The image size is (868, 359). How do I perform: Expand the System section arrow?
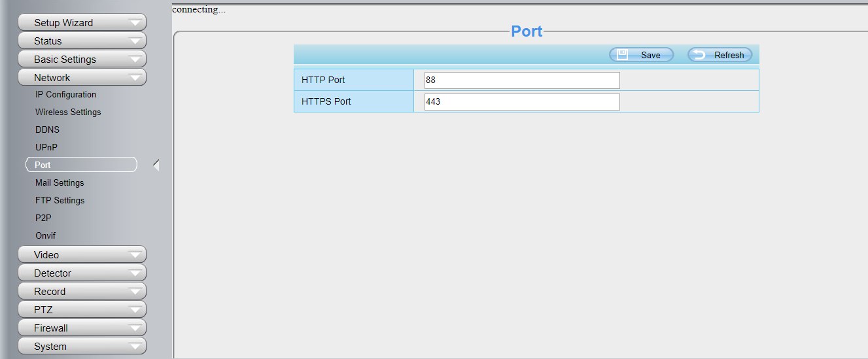pyautogui.click(x=135, y=347)
